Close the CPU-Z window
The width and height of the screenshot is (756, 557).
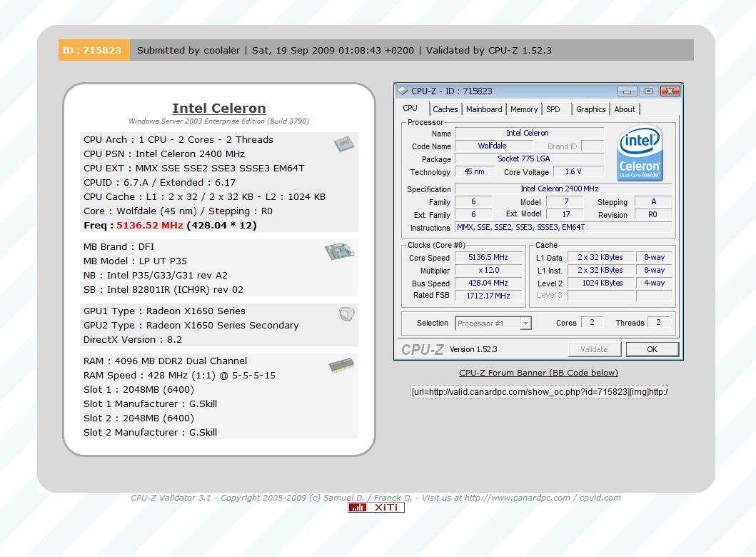[x=670, y=91]
